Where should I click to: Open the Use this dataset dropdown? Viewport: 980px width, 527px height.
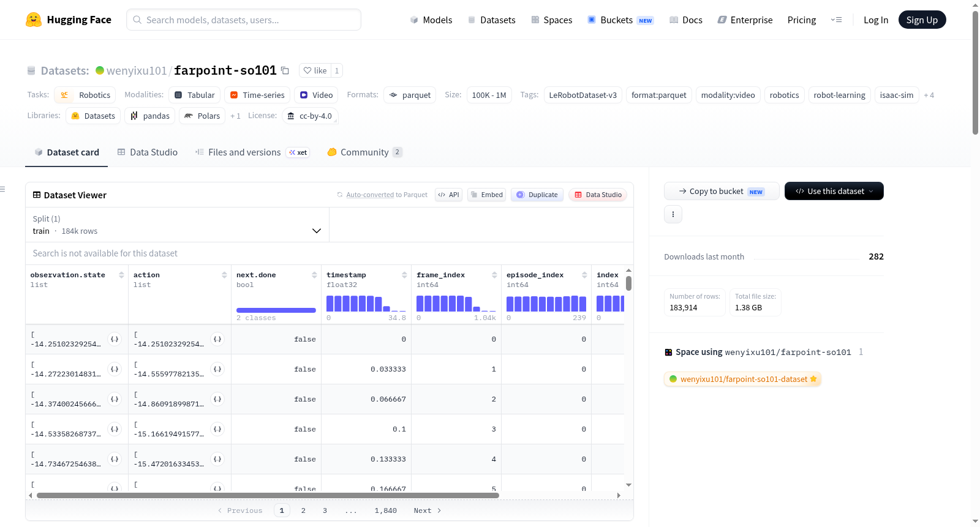click(834, 191)
